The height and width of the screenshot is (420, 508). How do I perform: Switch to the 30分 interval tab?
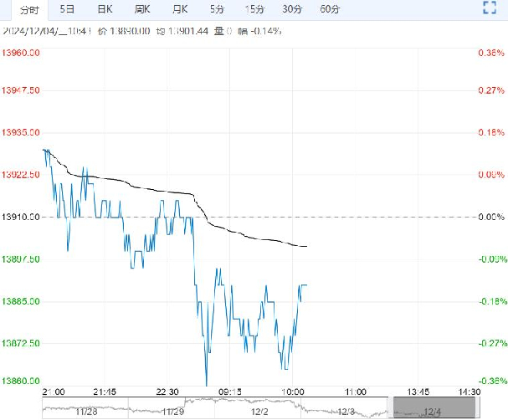[292, 9]
